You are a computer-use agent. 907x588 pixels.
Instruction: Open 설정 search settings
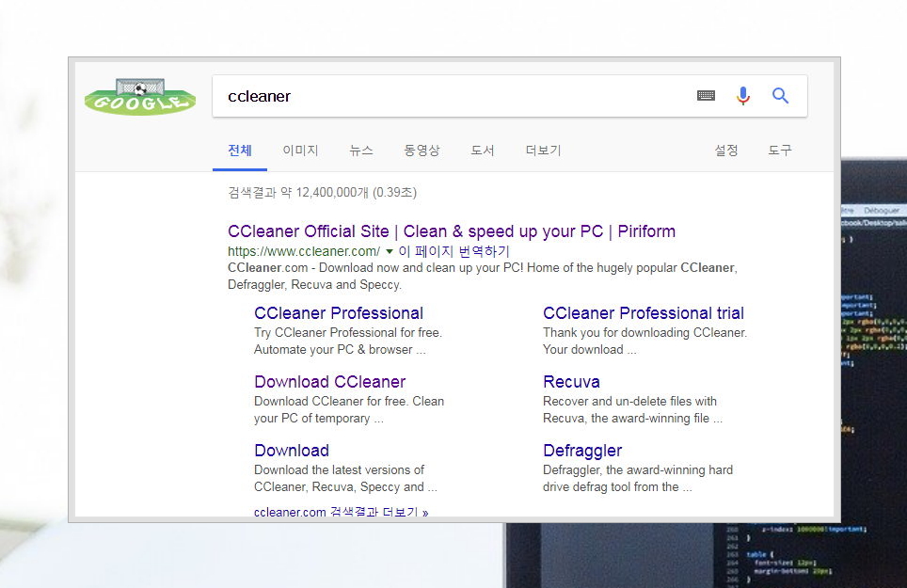coord(726,151)
